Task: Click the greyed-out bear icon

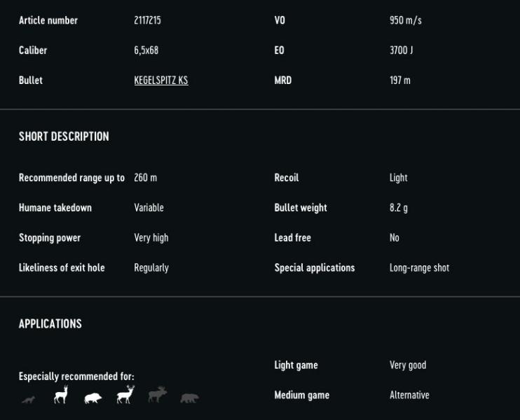Action: click(x=190, y=398)
